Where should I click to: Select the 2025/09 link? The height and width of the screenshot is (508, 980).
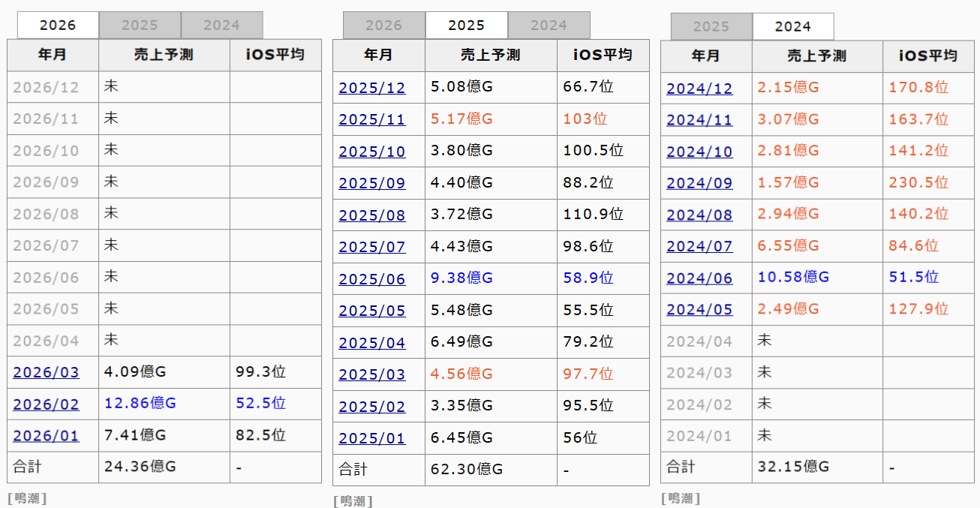[x=371, y=184]
